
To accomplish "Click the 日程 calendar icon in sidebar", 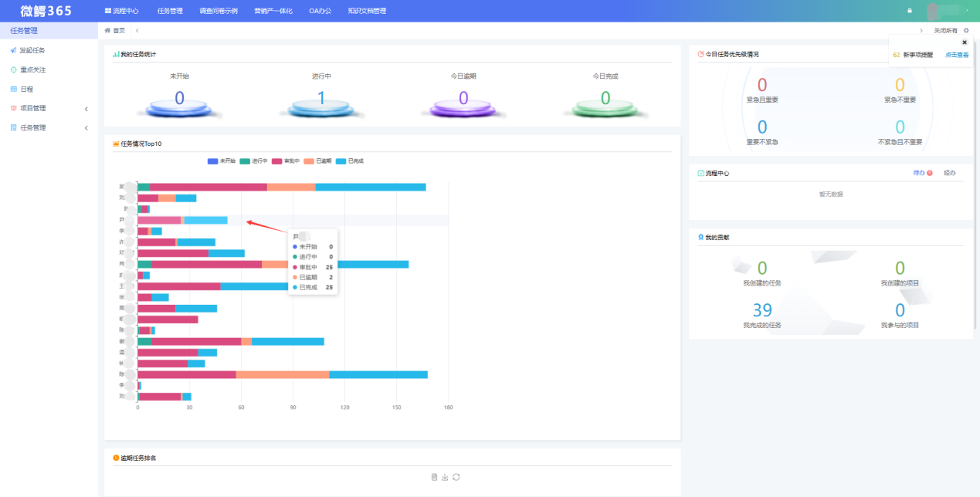I will [x=13, y=89].
